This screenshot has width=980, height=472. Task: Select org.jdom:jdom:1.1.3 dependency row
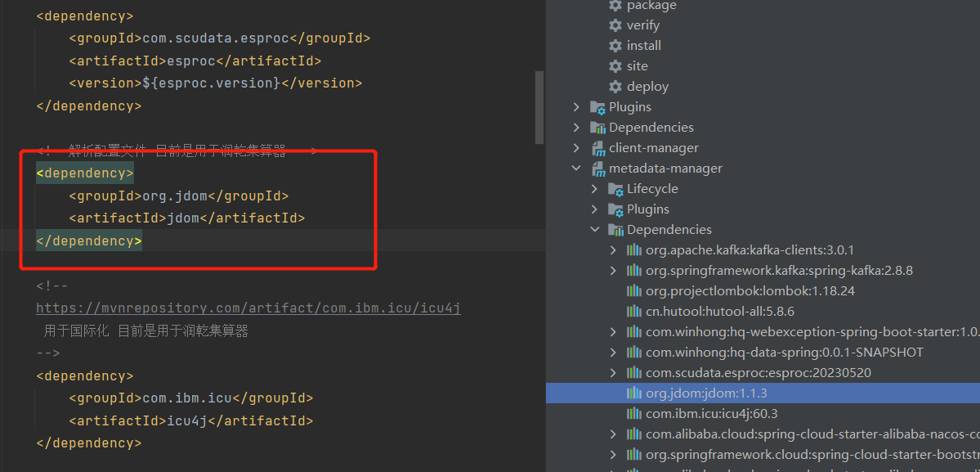click(x=763, y=393)
